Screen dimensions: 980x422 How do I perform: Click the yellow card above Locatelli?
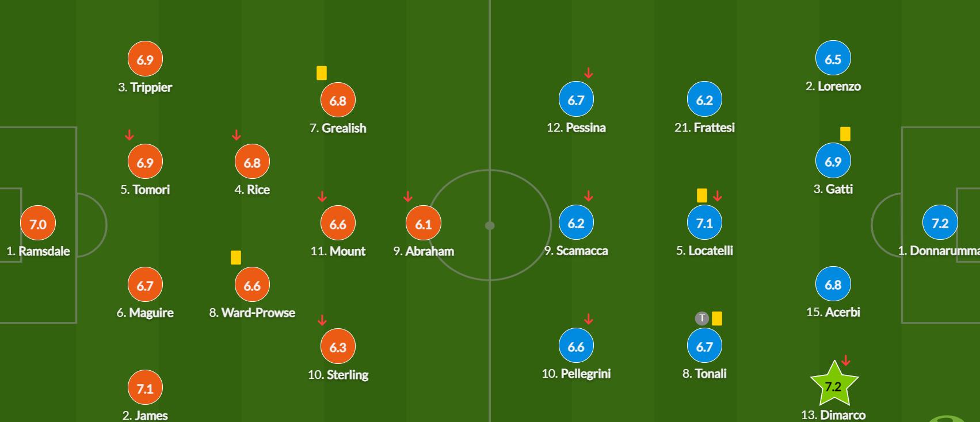(701, 195)
